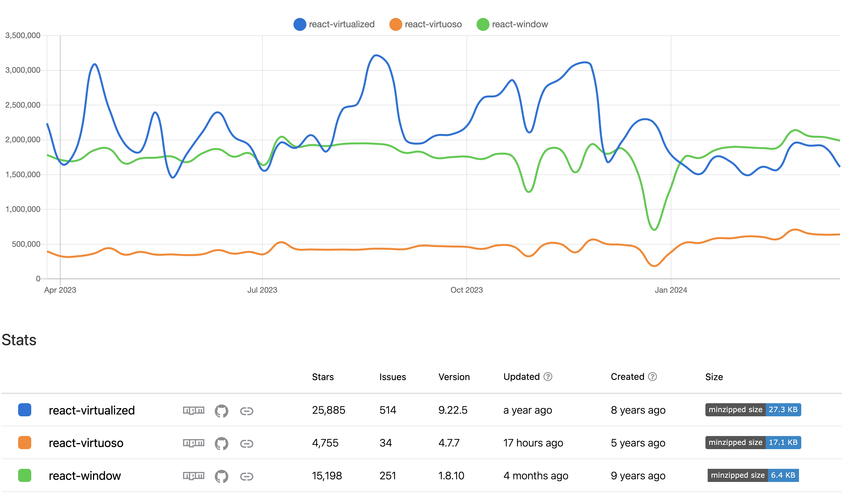This screenshot has height=504, width=853.
Task: Click the Created column help icon
Action: pyautogui.click(x=652, y=377)
